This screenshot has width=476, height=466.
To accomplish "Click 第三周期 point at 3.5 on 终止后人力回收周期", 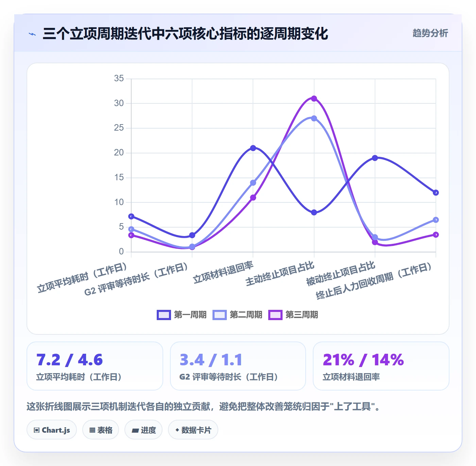I will [x=436, y=235].
